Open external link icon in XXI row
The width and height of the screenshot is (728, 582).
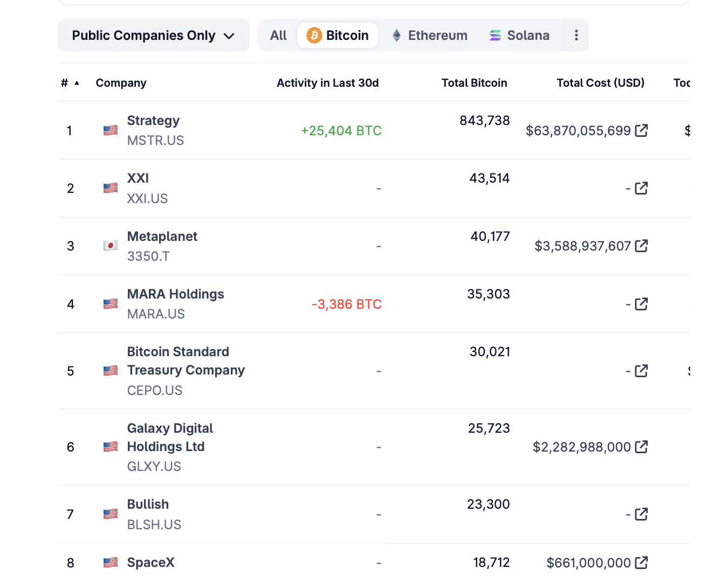641,188
